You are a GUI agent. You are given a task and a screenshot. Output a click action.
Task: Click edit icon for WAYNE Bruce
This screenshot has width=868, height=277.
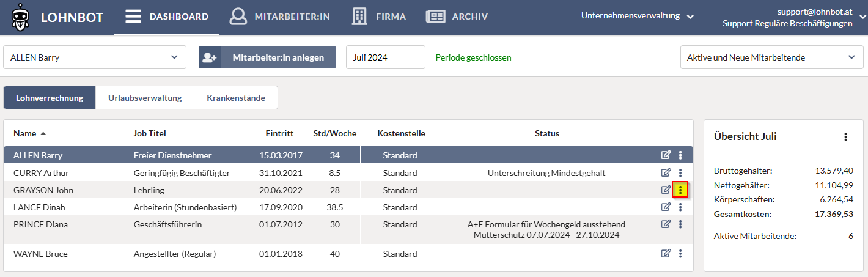coord(666,254)
